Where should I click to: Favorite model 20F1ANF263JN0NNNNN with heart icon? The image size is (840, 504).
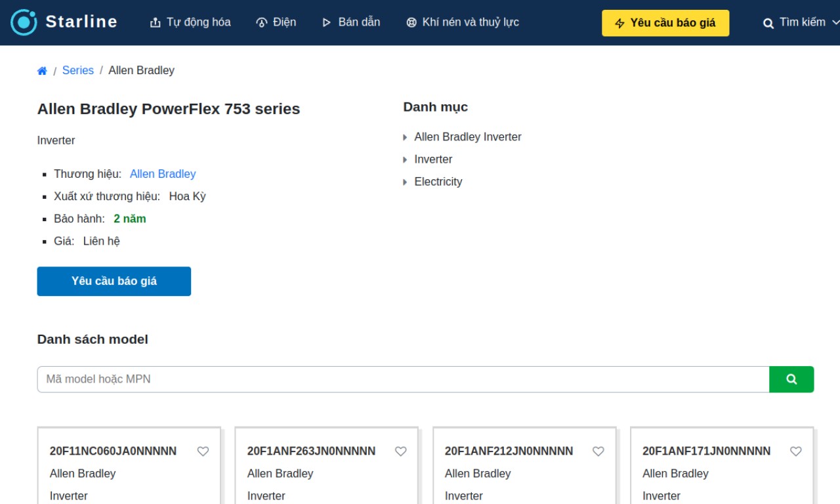[401, 451]
